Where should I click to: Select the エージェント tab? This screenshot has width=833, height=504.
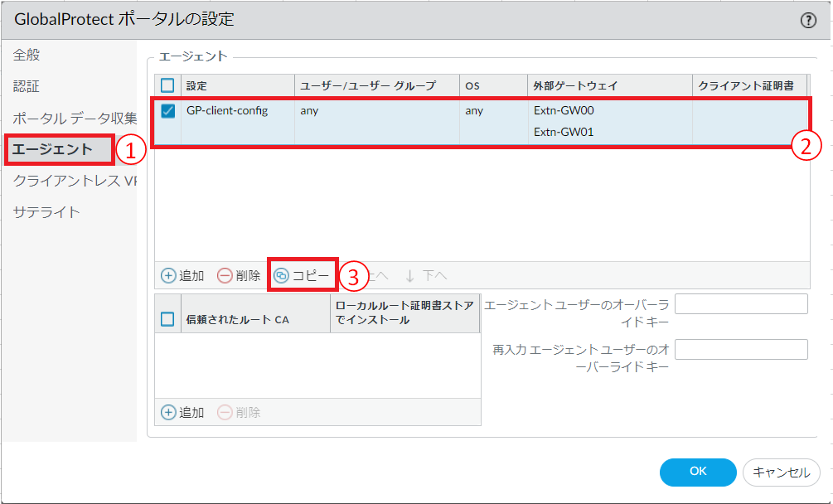53,150
